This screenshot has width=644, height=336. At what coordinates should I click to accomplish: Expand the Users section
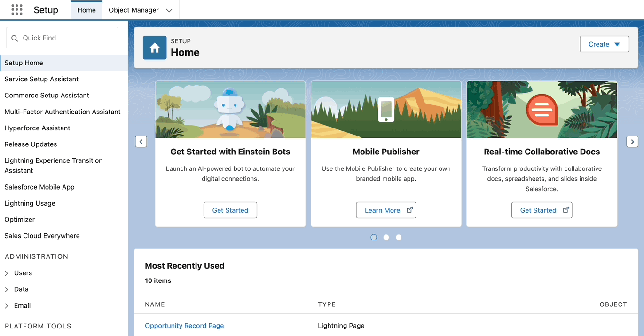(7, 273)
